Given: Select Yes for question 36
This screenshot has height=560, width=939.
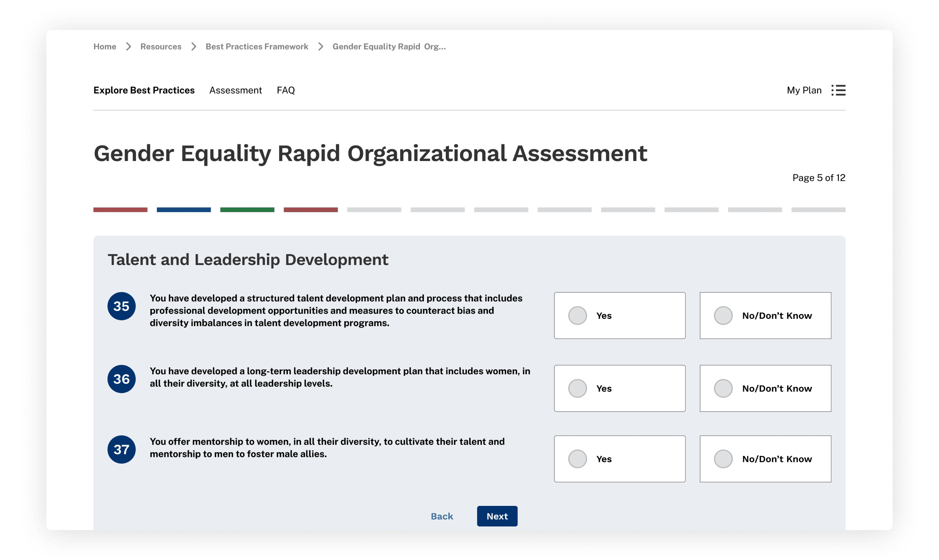Looking at the screenshot, I should click(577, 388).
